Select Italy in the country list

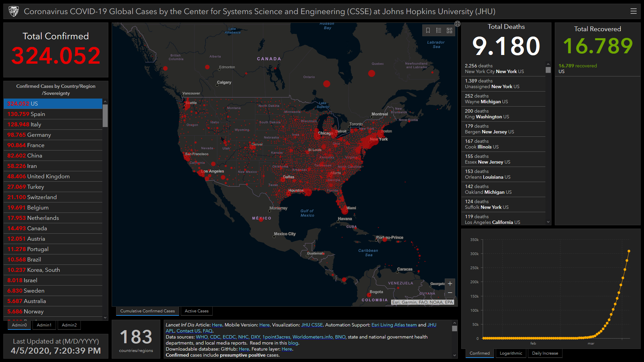(x=53, y=124)
